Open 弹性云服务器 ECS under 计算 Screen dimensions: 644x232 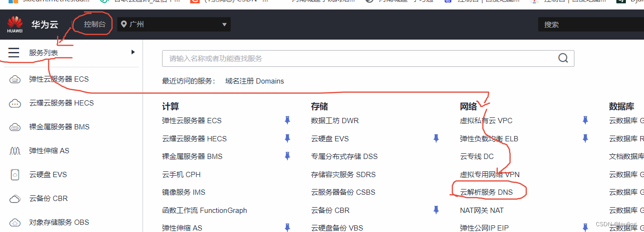point(192,121)
